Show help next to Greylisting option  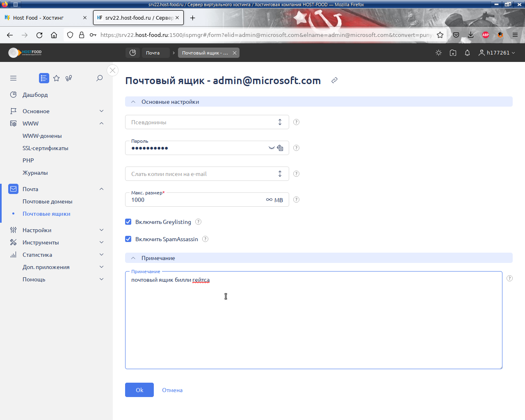pos(198,222)
